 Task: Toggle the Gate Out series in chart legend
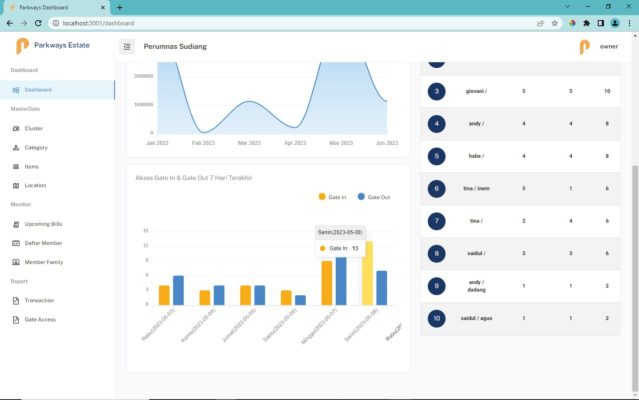[x=373, y=197]
